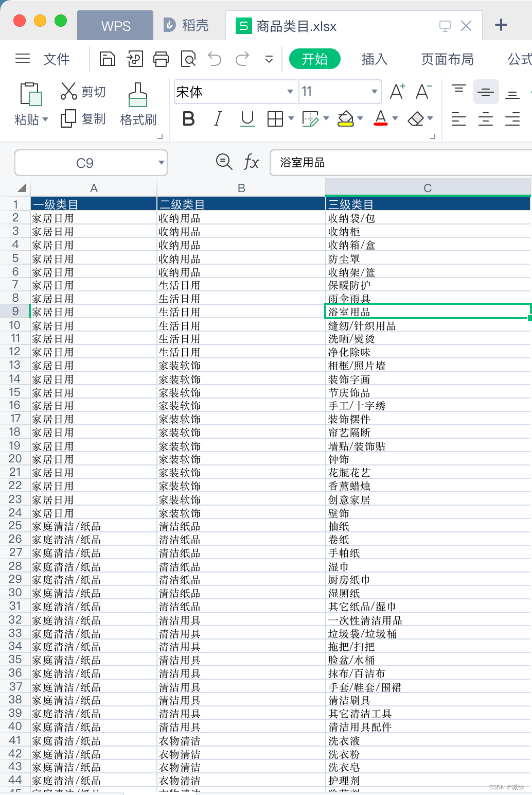The height and width of the screenshot is (795, 532).
Task: Click the 剪切 cut button
Action: click(x=83, y=92)
